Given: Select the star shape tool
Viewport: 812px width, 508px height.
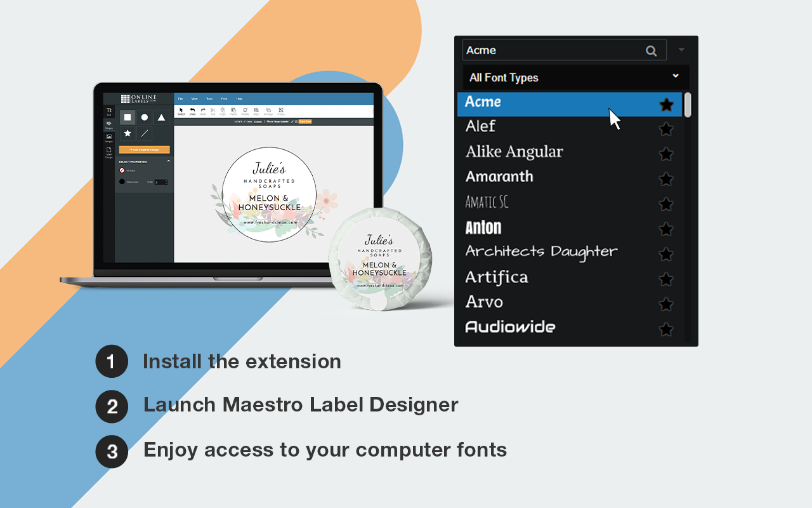Looking at the screenshot, I should pyautogui.click(x=127, y=133).
